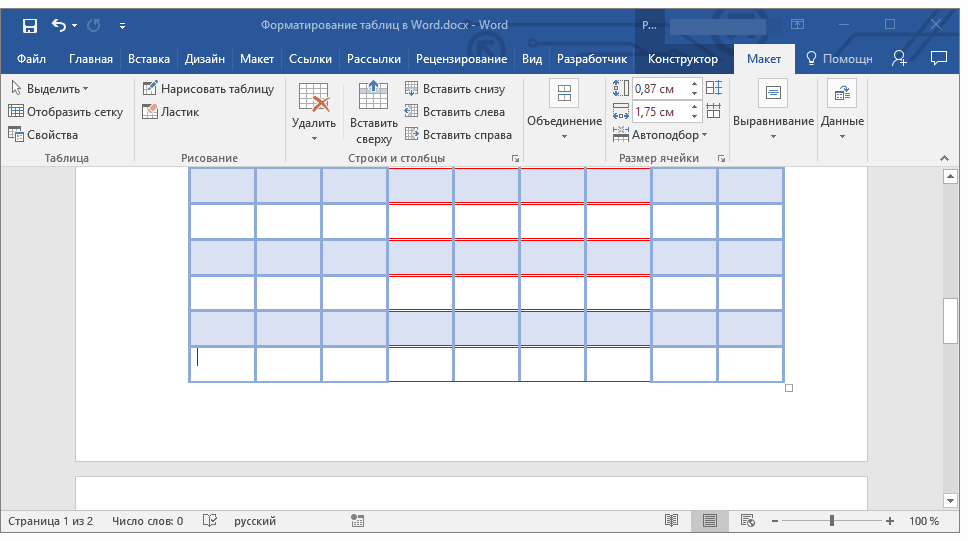
Task: Insert column left with Вставить слева
Action: 455,112
